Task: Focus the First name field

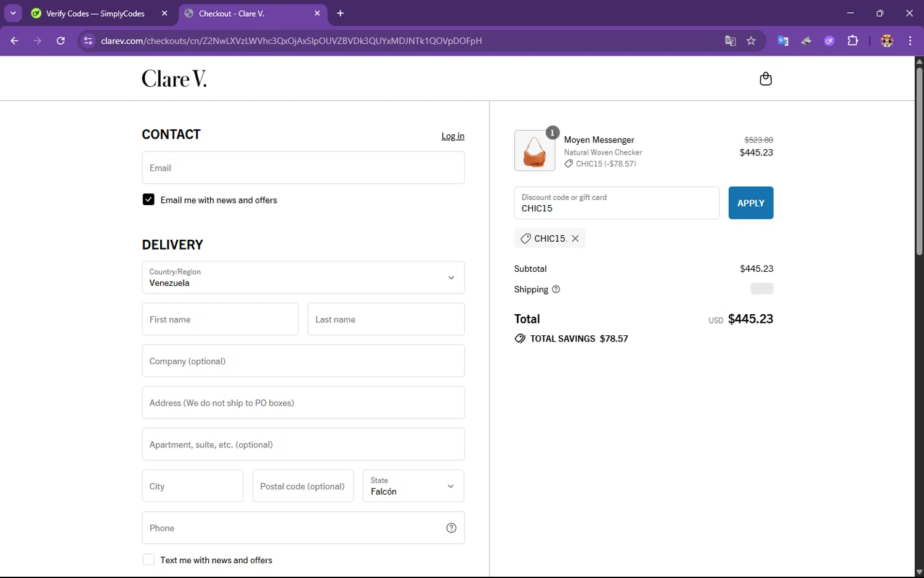Action: 220,319
